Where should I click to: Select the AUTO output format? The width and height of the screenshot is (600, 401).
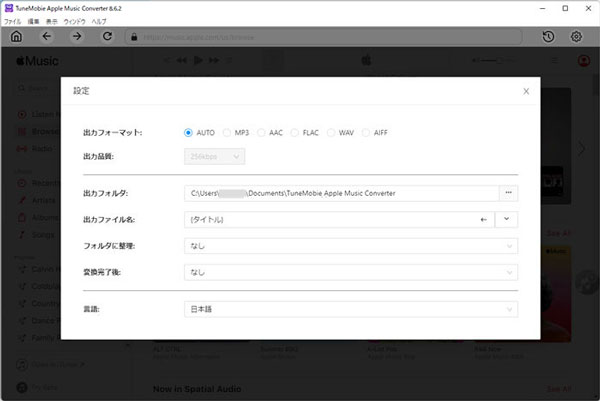[188, 133]
